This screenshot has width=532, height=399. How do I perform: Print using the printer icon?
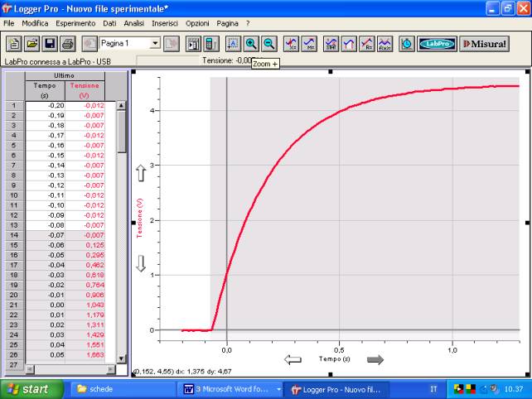click(68, 43)
